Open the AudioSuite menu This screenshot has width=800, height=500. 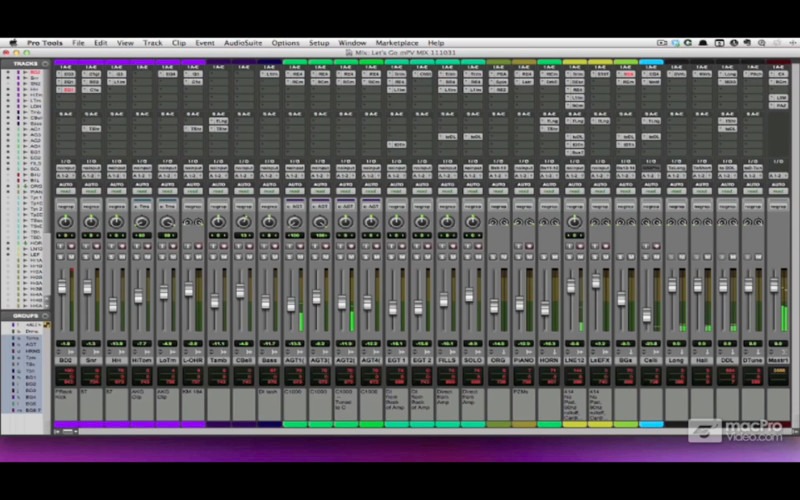[243, 43]
